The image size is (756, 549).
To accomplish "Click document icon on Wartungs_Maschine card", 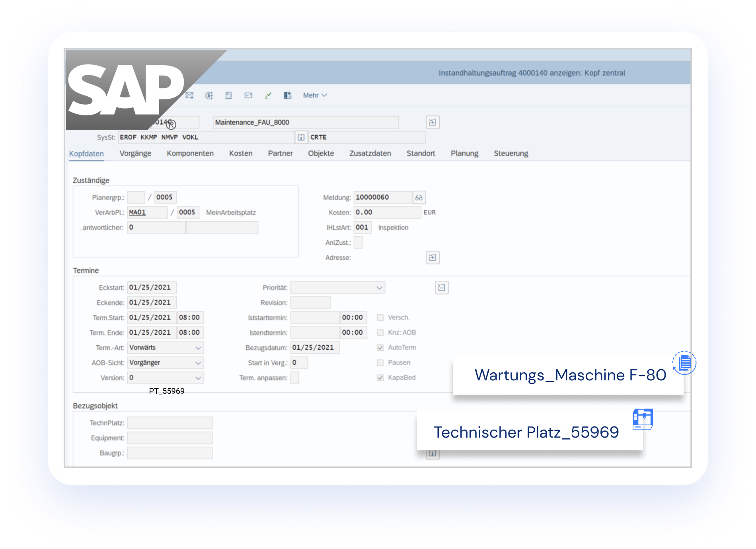I will pos(684,363).
